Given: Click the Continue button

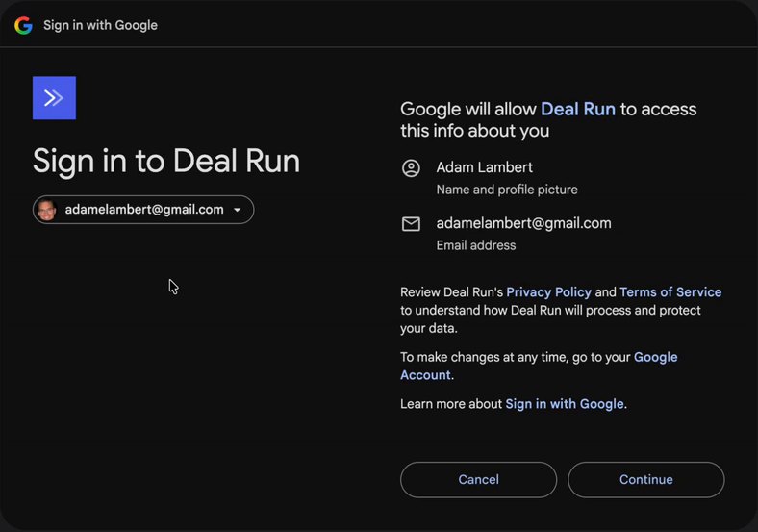Looking at the screenshot, I should tap(646, 480).
